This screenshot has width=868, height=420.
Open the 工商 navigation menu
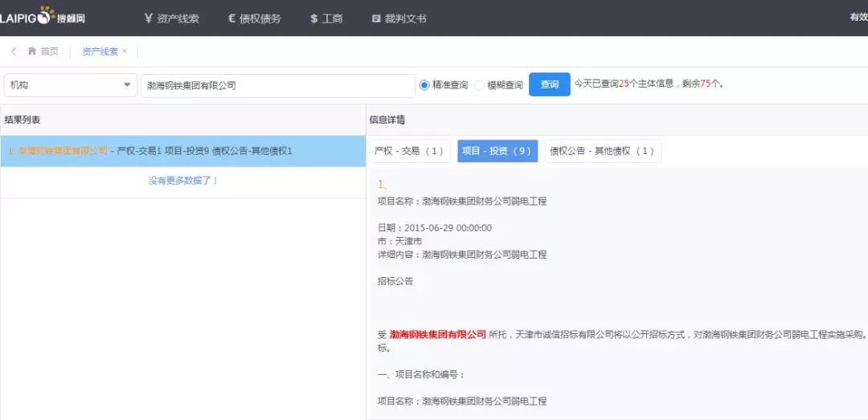[326, 18]
